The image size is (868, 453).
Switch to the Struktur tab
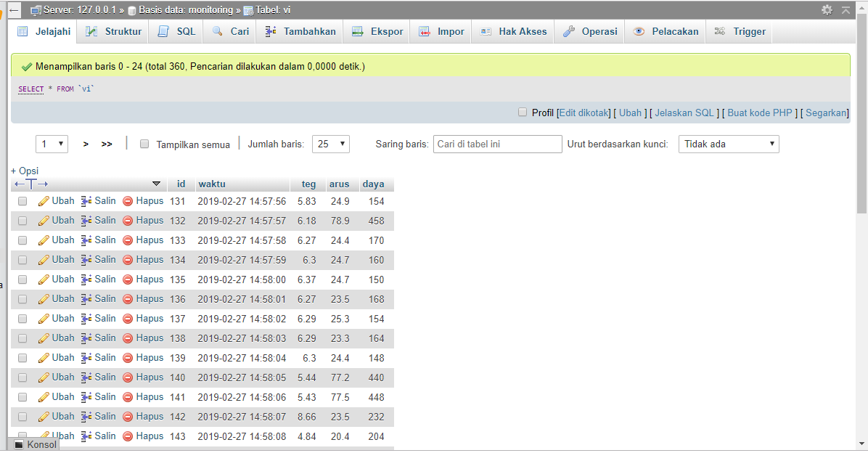click(x=114, y=31)
